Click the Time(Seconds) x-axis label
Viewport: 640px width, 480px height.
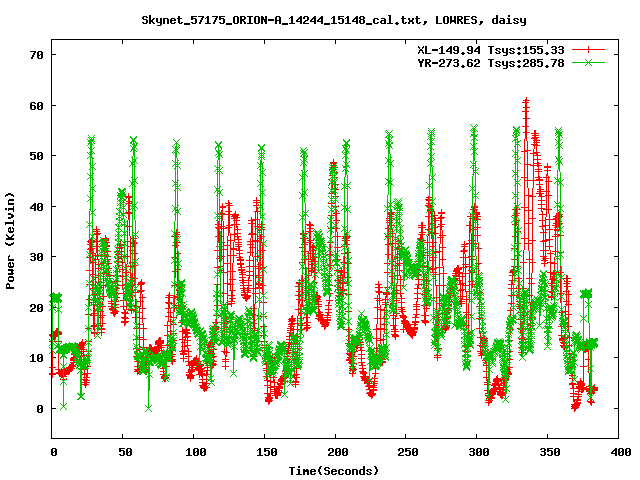coord(334,471)
